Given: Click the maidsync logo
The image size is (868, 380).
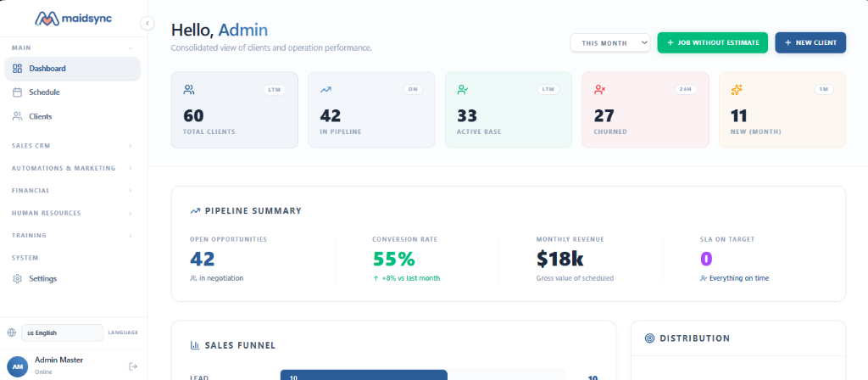Looking at the screenshot, I should point(73,19).
